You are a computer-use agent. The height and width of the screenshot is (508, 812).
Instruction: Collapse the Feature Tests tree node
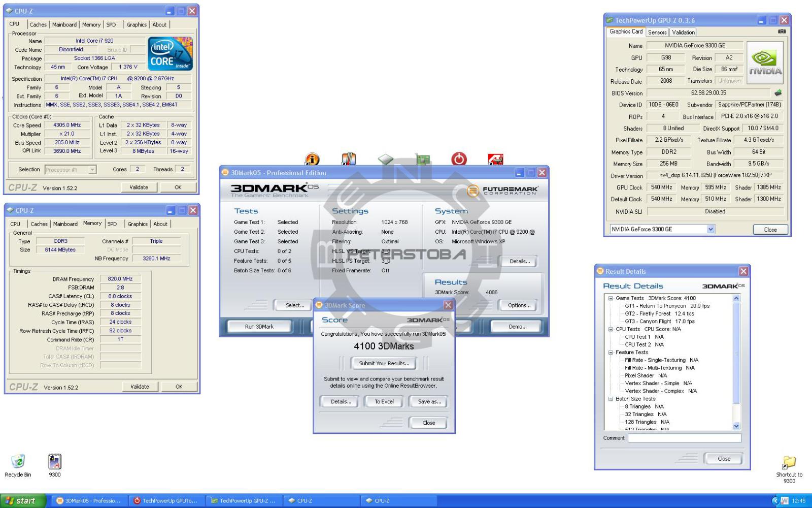(611, 352)
